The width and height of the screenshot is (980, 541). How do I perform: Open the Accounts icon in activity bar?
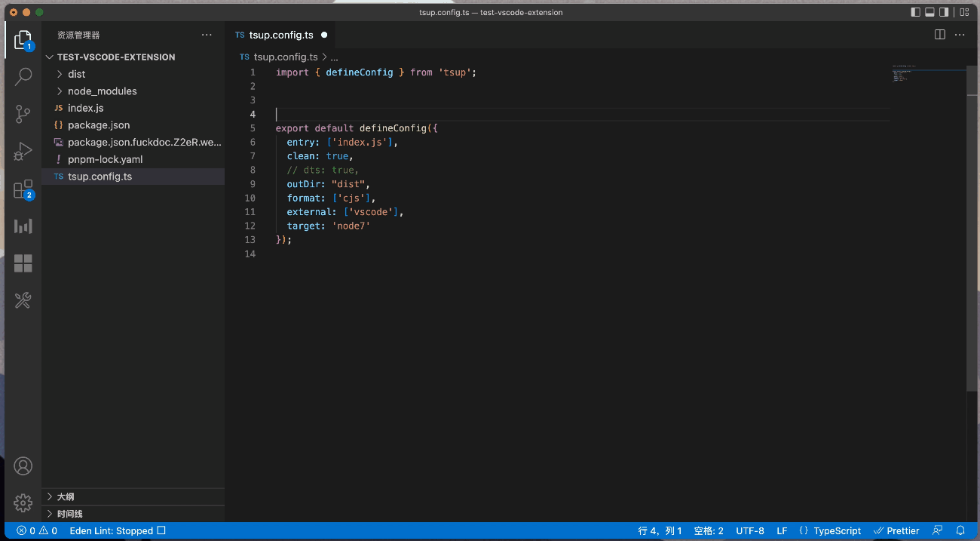(23, 466)
